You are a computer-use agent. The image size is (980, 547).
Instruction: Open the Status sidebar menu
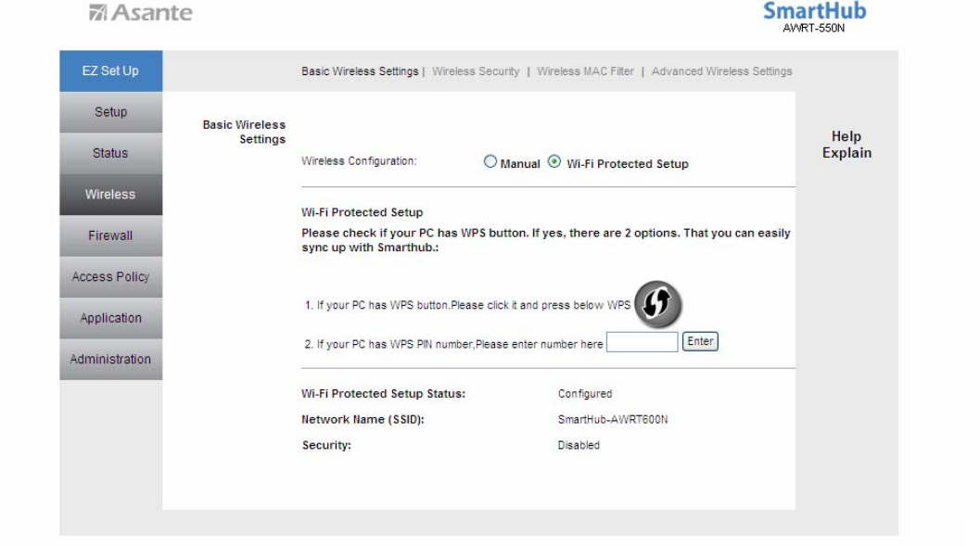coord(110,153)
